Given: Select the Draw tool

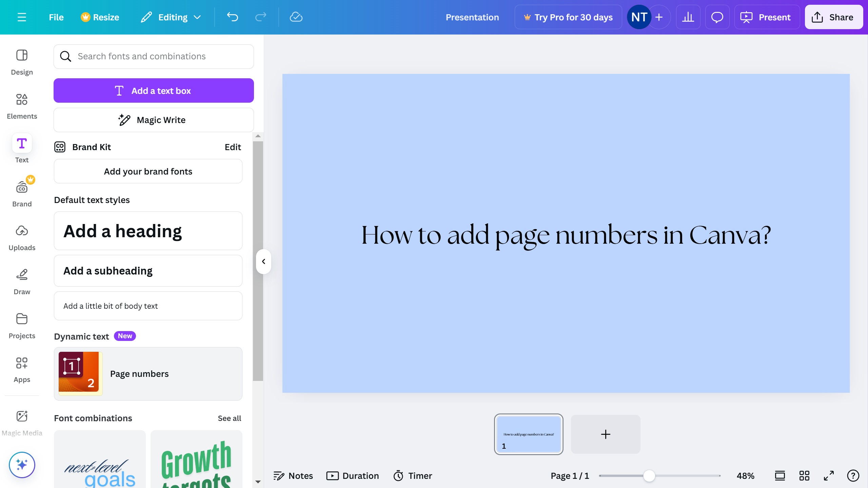Looking at the screenshot, I should pos(22,281).
